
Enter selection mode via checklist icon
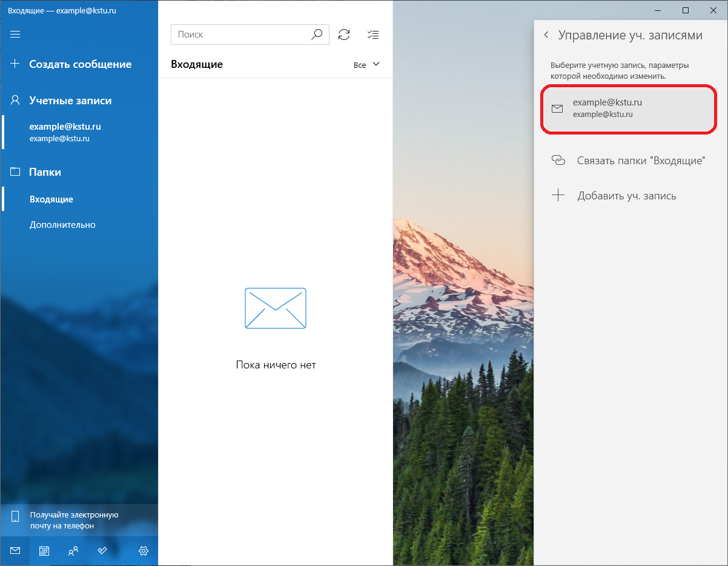(x=373, y=35)
